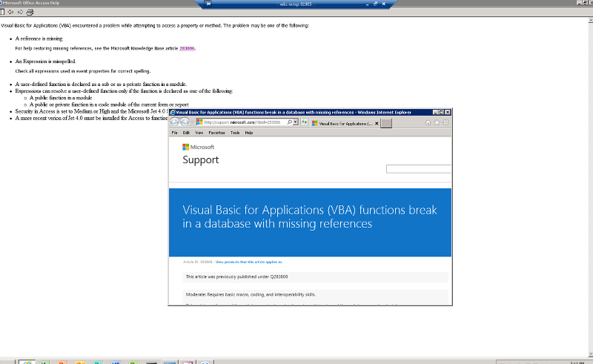Open the View menu in Internet Explorer

[199, 133]
